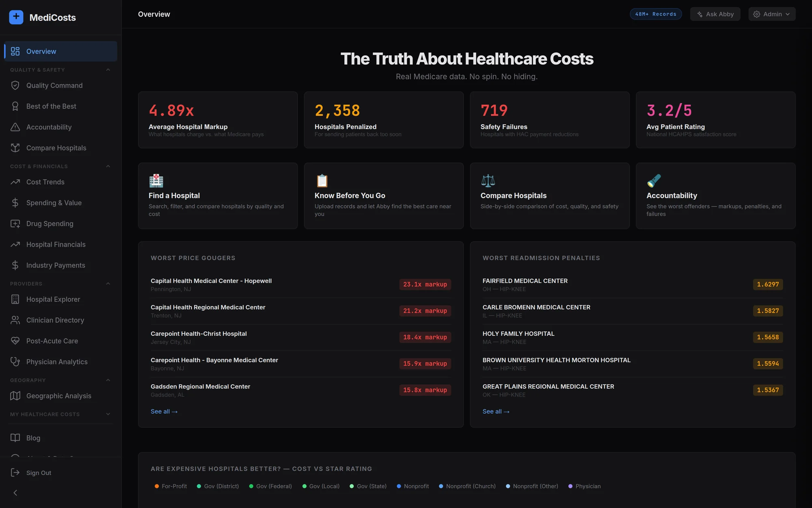The height and width of the screenshot is (508, 812).
Task: Click See all under Worst Price Gougers
Action: [x=164, y=411]
